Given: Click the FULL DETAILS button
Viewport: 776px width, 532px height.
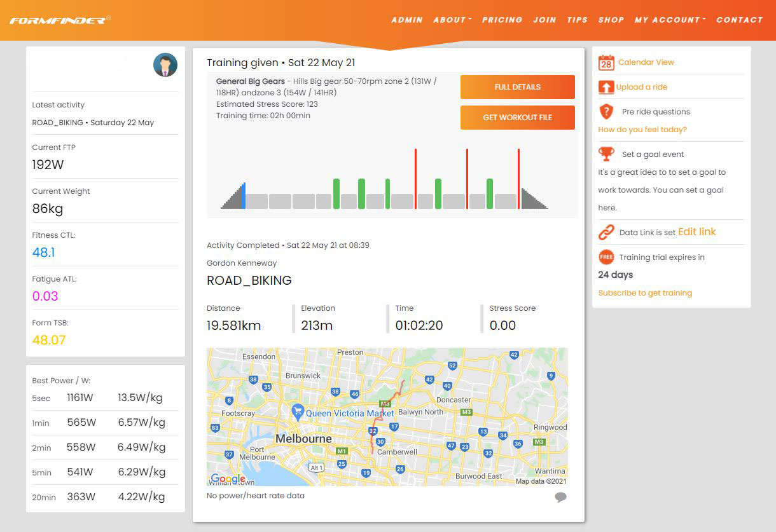Looking at the screenshot, I should 517,86.
